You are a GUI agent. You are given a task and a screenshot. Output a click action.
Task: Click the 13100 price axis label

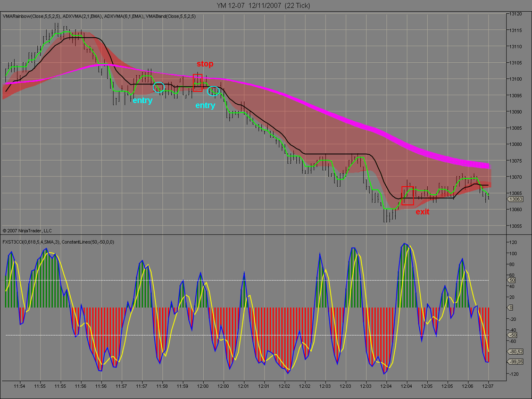pos(515,79)
